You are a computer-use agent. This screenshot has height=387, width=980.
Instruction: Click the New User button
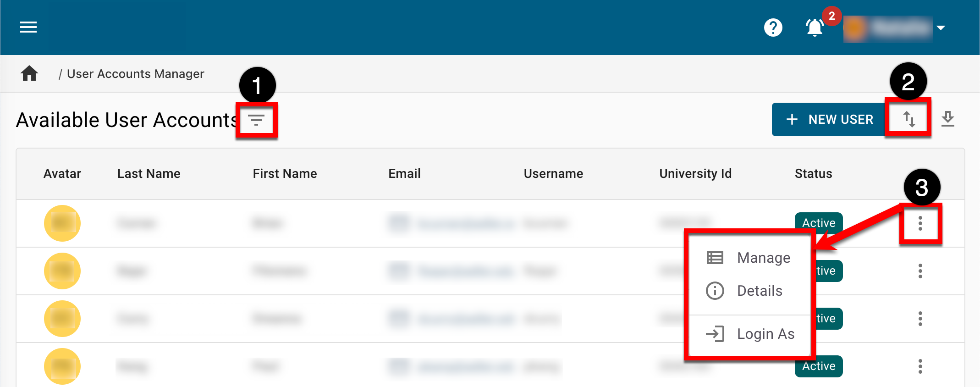click(830, 119)
